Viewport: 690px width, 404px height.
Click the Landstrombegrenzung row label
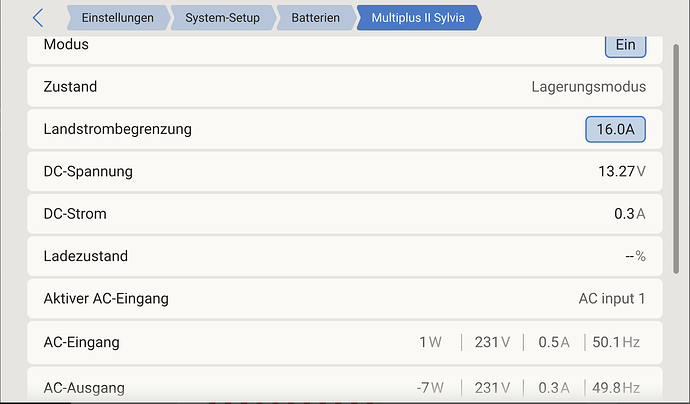[118, 129]
